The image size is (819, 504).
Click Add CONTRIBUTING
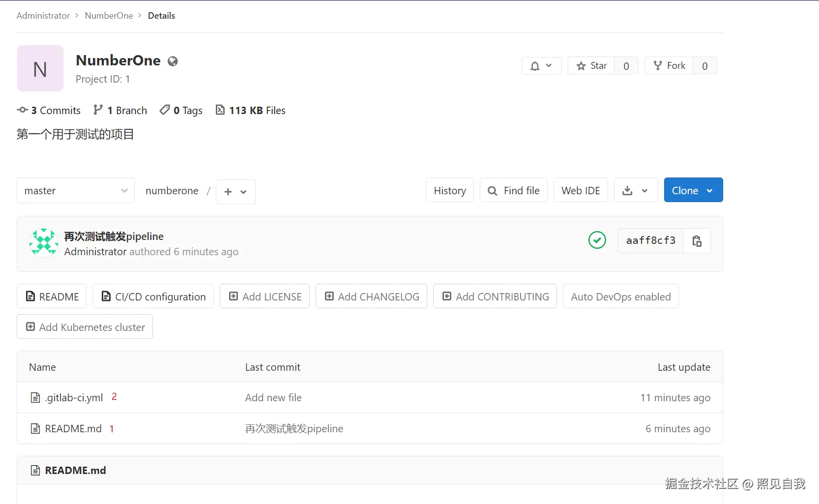[x=495, y=296]
